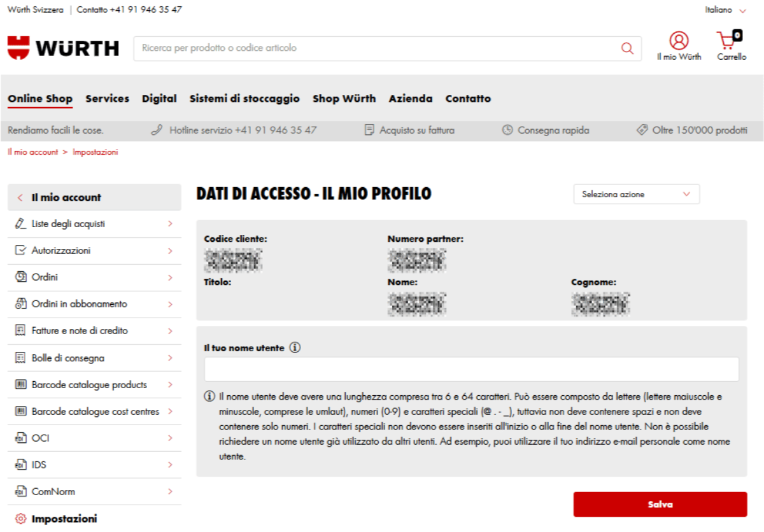Click the Liste degli acquisti pencil icon
The image size is (764, 532).
pos(20,224)
